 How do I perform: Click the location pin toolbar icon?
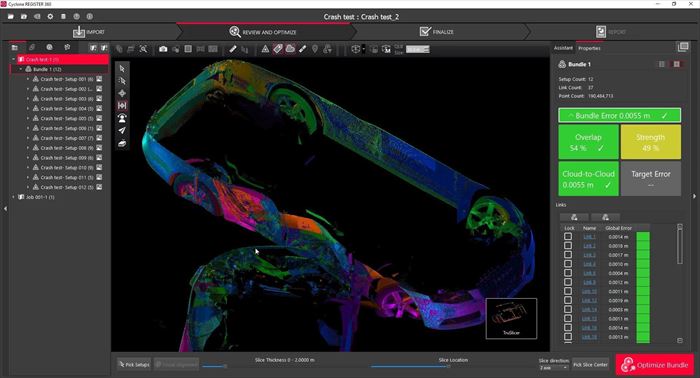(315, 49)
